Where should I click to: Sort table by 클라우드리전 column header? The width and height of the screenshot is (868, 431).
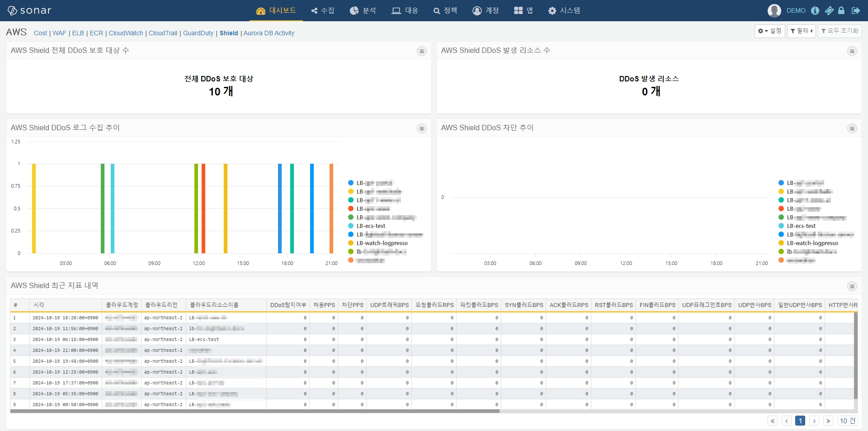click(x=164, y=305)
